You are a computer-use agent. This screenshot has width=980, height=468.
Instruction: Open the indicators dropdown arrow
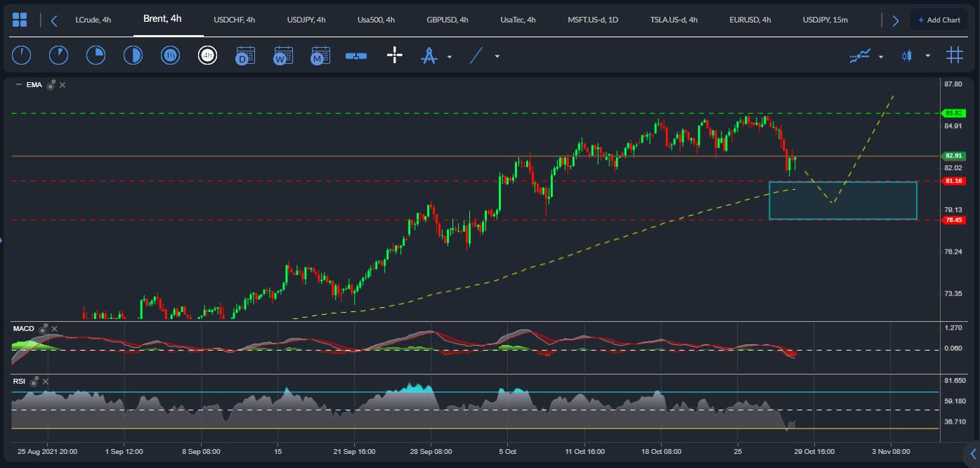[x=881, y=56]
